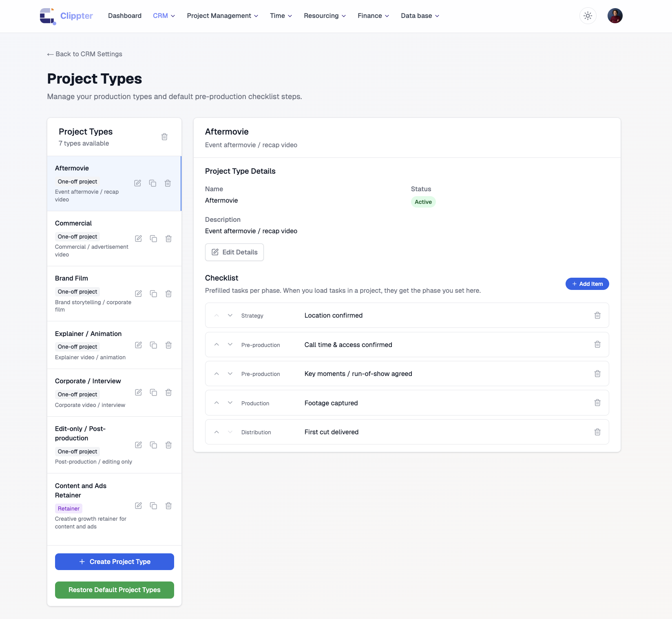Delete the Brand Film project type

point(168,294)
